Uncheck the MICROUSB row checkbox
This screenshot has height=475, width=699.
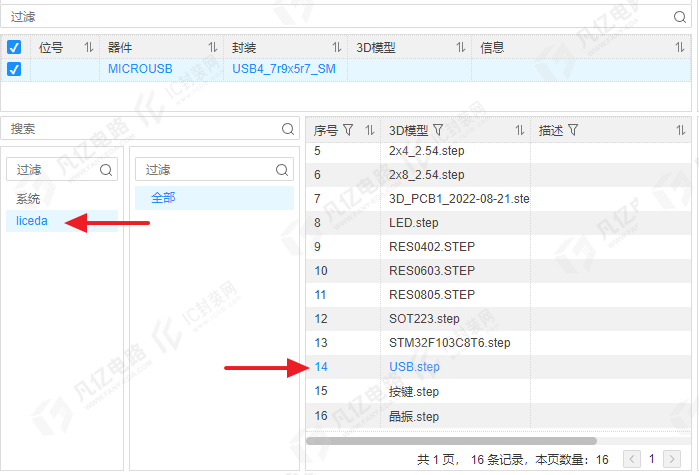[x=14, y=69]
